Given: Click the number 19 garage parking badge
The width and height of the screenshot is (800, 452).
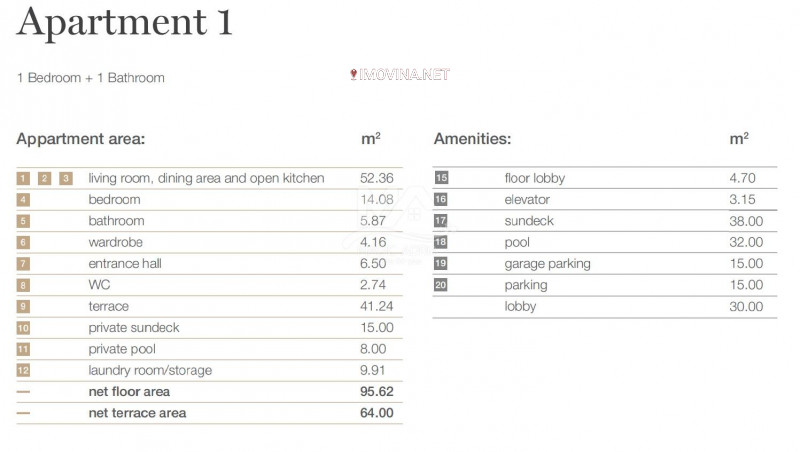Looking at the screenshot, I should tap(441, 264).
